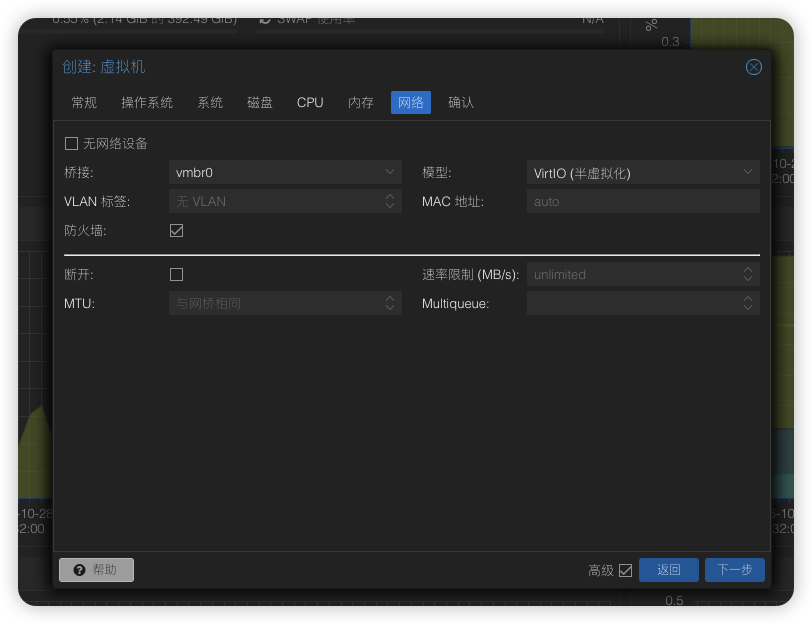
Task: Uncheck the 防火墙 firewall checkbox
Action: [x=177, y=230]
